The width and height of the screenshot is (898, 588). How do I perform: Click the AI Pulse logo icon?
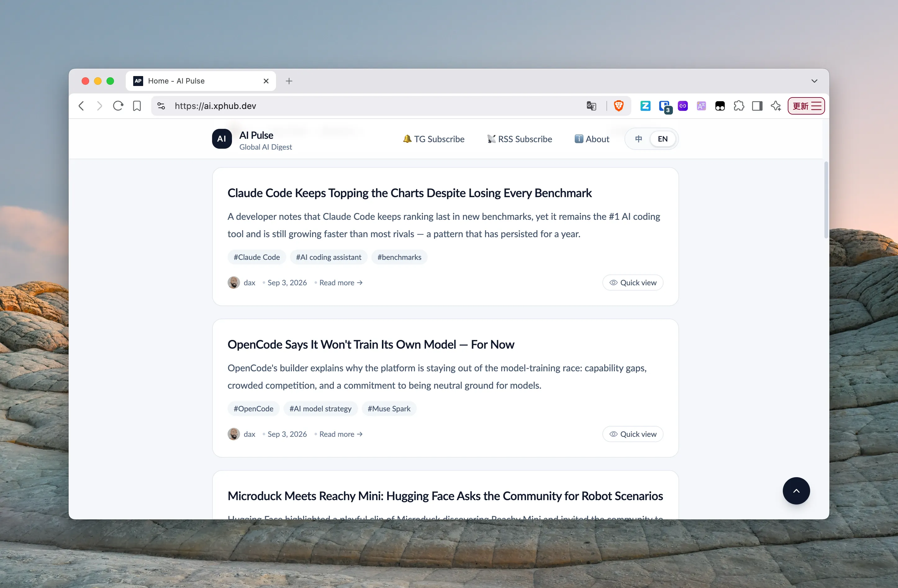coord(222,139)
